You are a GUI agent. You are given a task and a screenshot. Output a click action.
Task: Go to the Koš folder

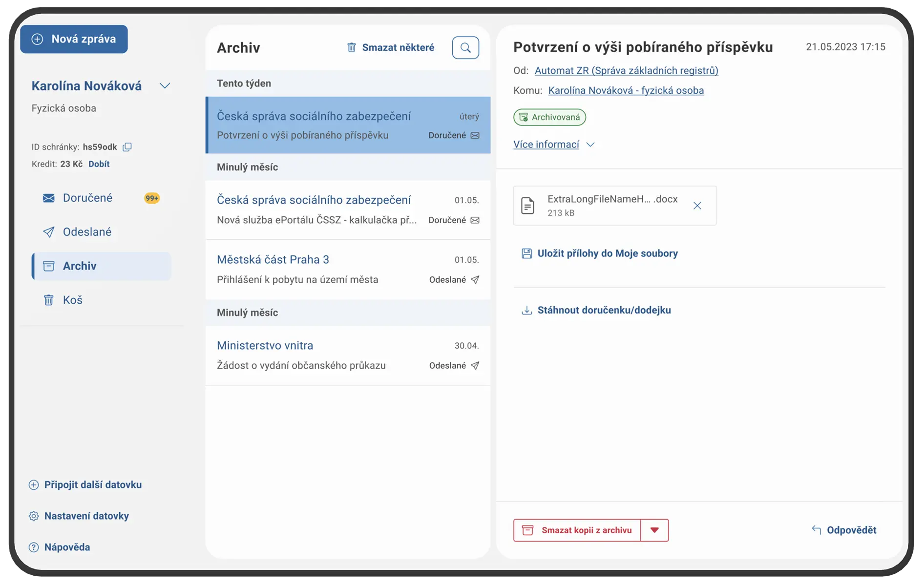point(72,300)
